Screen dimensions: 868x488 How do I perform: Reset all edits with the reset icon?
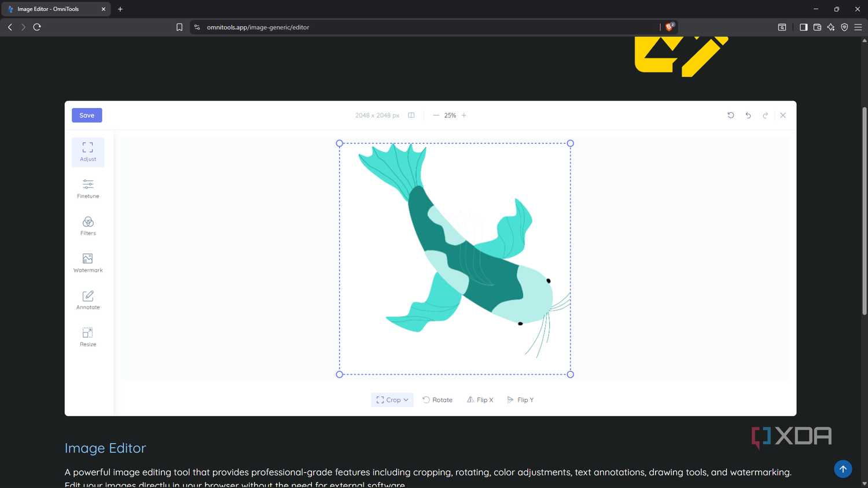tap(731, 115)
